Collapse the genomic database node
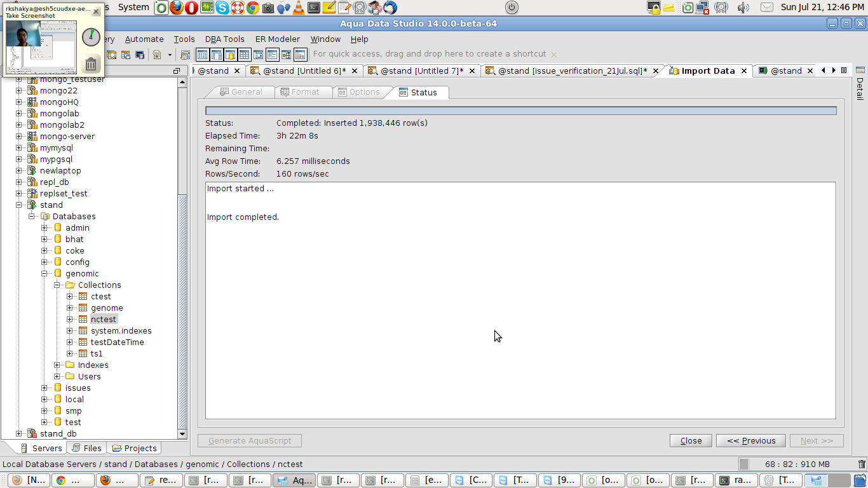The image size is (868, 488). [x=44, y=273]
